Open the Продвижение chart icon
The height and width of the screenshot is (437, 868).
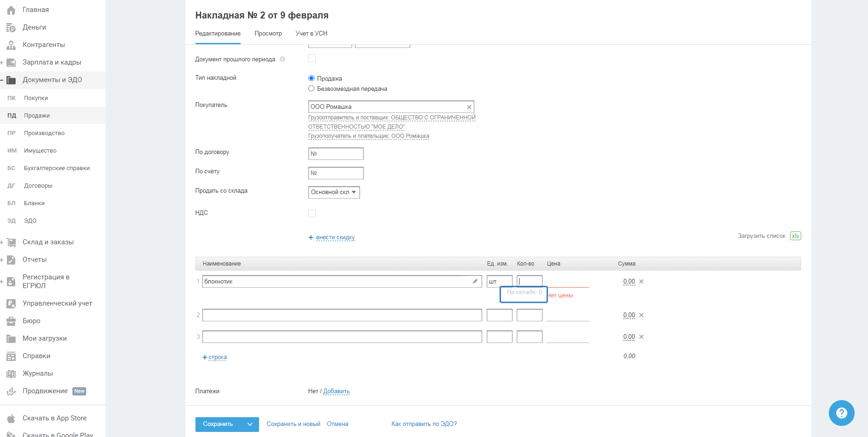tap(11, 391)
